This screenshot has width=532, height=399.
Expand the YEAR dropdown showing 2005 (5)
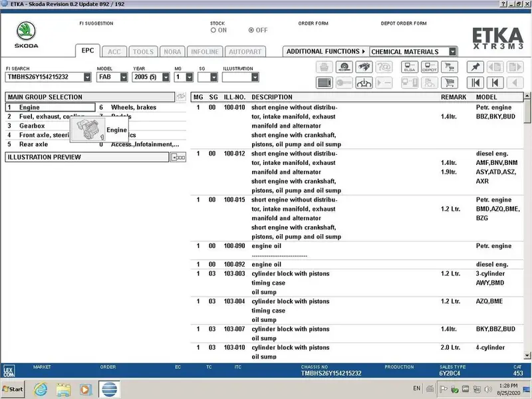coord(166,77)
